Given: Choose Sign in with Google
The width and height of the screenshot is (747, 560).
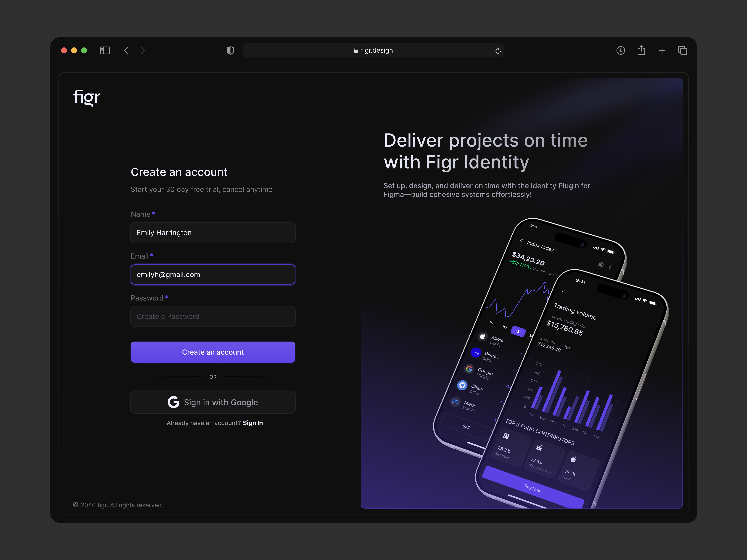Looking at the screenshot, I should point(213,402).
